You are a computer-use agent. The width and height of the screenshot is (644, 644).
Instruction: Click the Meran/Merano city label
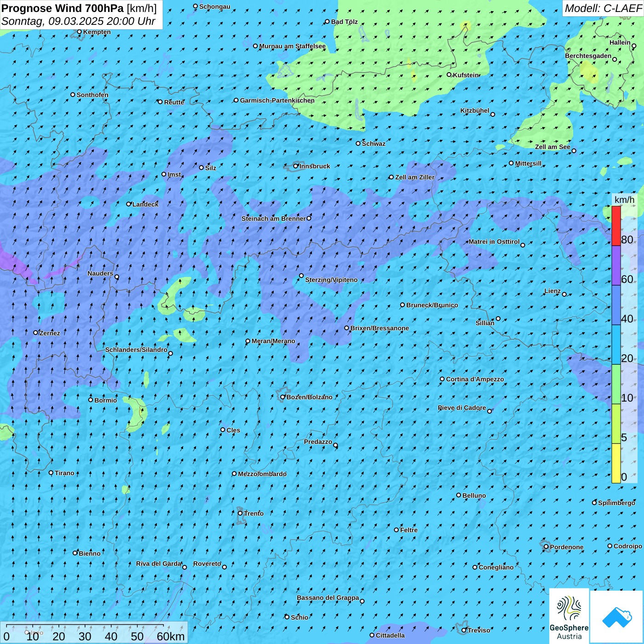273,341
